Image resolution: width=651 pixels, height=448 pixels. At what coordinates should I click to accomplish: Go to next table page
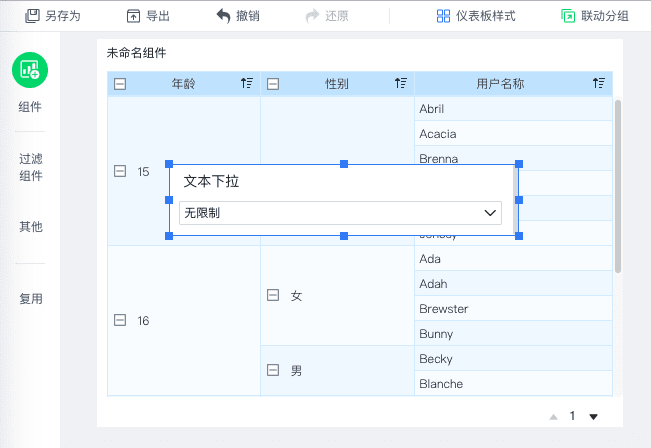593,416
